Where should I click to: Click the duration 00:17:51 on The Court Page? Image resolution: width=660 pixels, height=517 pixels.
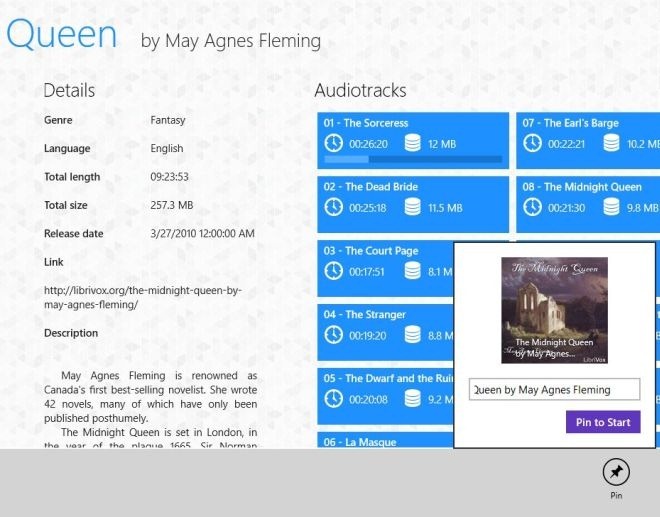point(367,272)
